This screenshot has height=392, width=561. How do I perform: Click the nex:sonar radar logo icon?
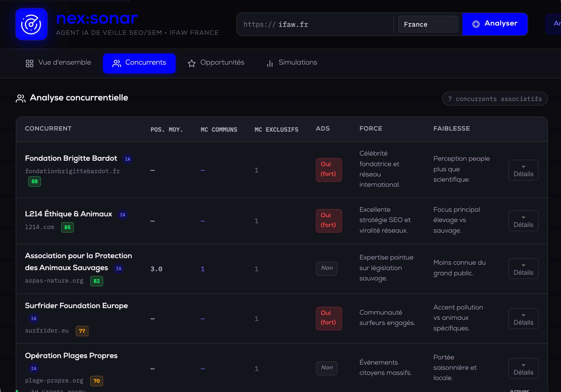[31, 24]
